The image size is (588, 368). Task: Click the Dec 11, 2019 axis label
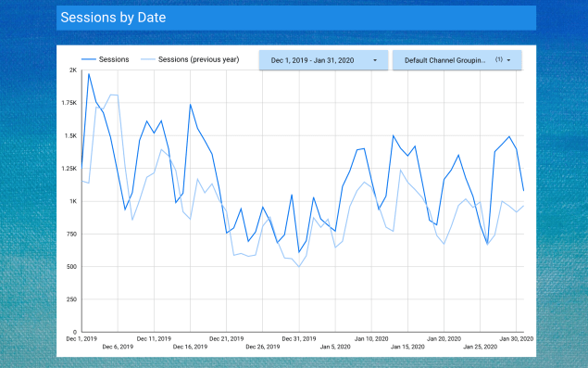tap(154, 338)
